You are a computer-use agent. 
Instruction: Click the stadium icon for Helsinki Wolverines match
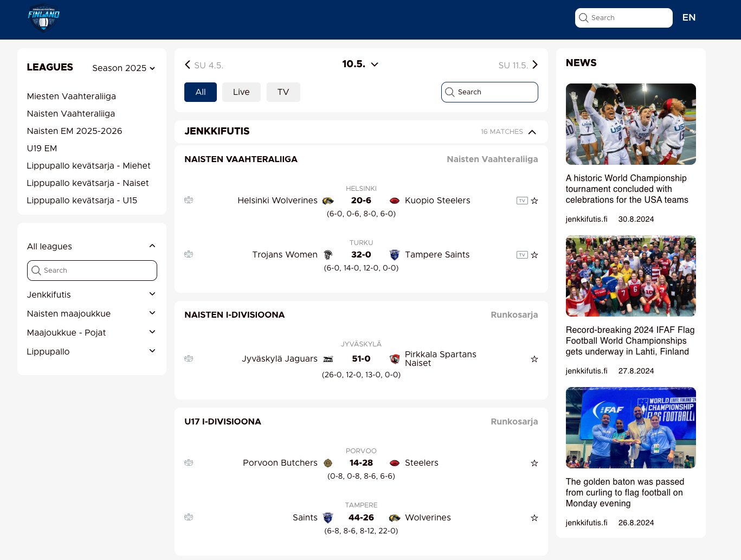[x=189, y=200]
